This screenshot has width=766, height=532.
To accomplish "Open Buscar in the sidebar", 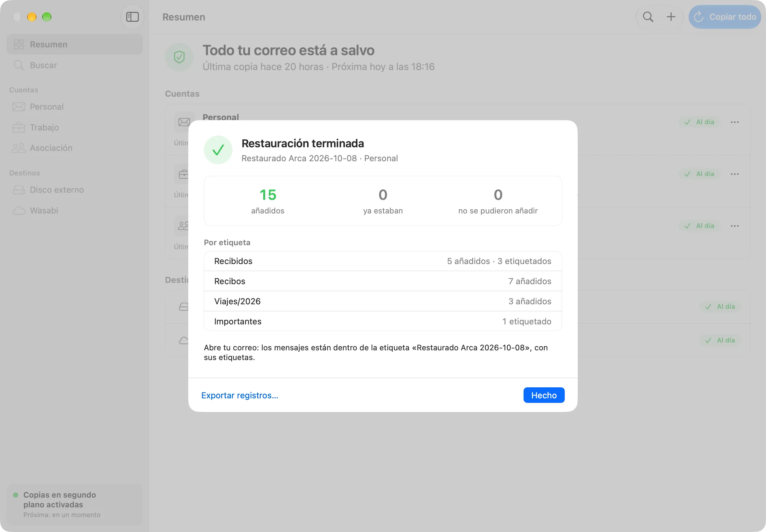I will click(x=75, y=65).
